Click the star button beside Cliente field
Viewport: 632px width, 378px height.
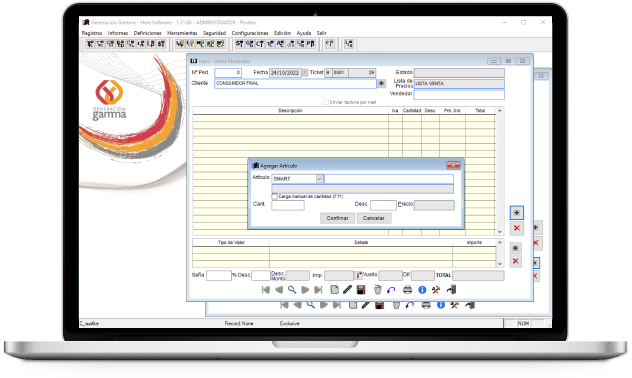(x=381, y=83)
